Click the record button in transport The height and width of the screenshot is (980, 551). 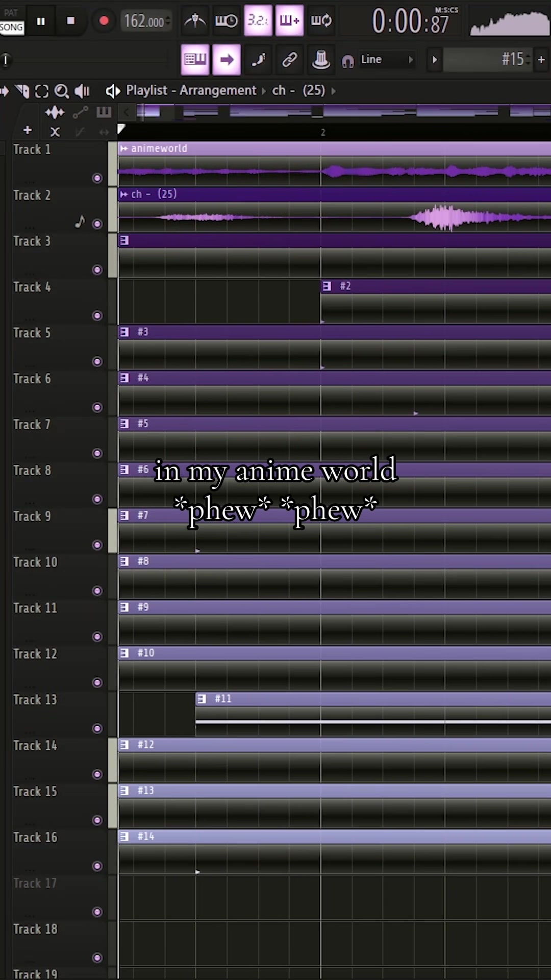(104, 21)
